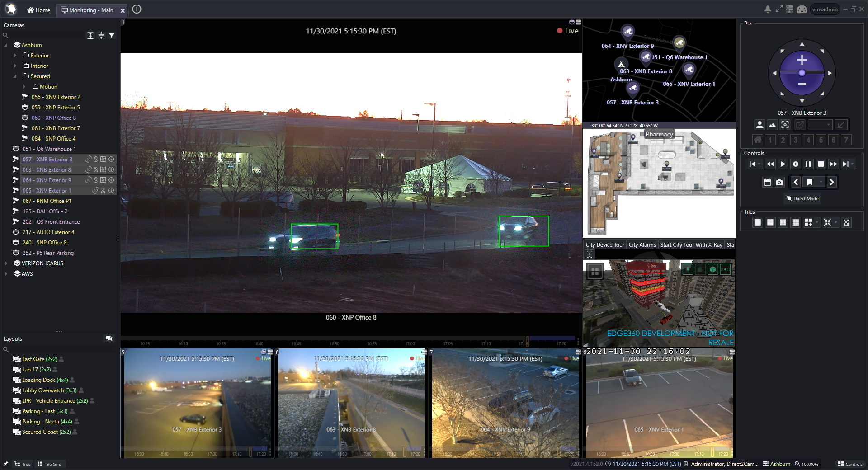Add a bookmark in the Controls panel
This screenshot has height=470, width=868.
click(810, 182)
